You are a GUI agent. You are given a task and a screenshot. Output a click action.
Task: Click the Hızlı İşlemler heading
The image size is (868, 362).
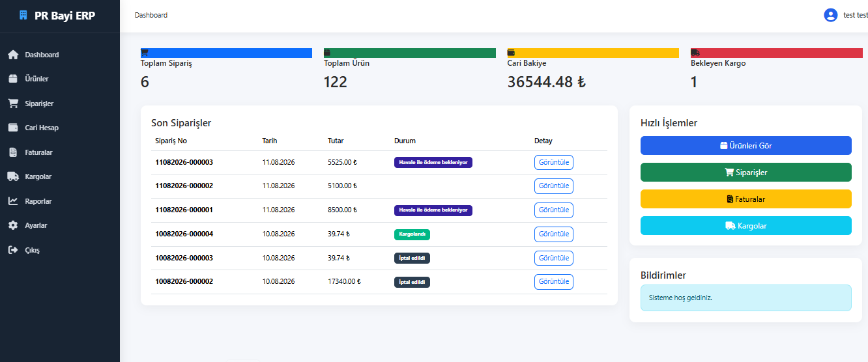pos(669,122)
